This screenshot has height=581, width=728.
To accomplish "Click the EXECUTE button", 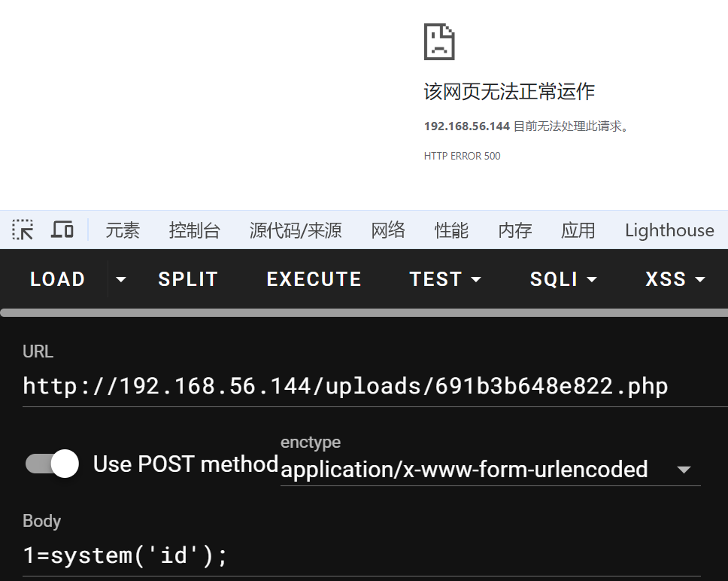I will (x=314, y=279).
